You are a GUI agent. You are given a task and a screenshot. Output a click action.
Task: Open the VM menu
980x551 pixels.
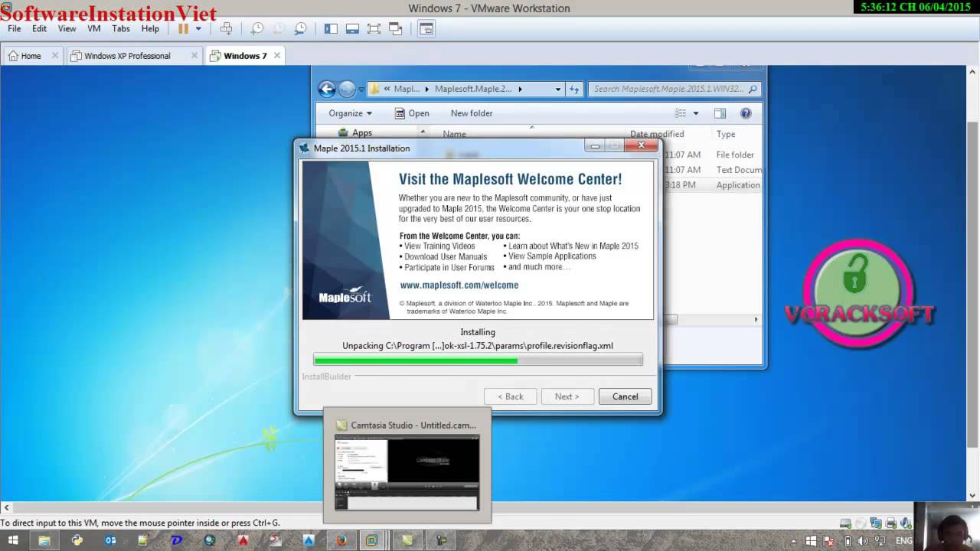pyautogui.click(x=94, y=28)
